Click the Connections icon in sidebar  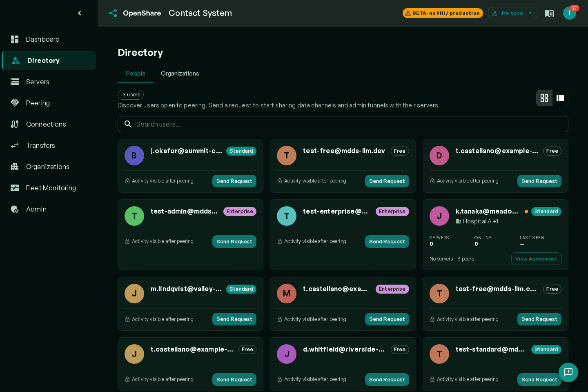[x=15, y=124]
